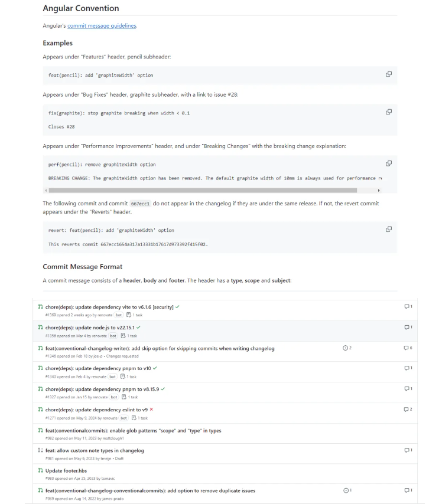Open comments on the eslint v9 PR
Viewport: 426px width, 504px height.
[408, 410]
